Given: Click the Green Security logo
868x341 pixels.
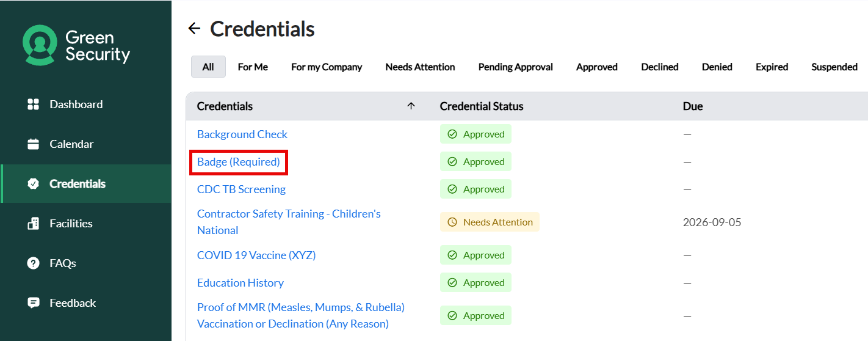Looking at the screenshot, I should pyautogui.click(x=76, y=45).
